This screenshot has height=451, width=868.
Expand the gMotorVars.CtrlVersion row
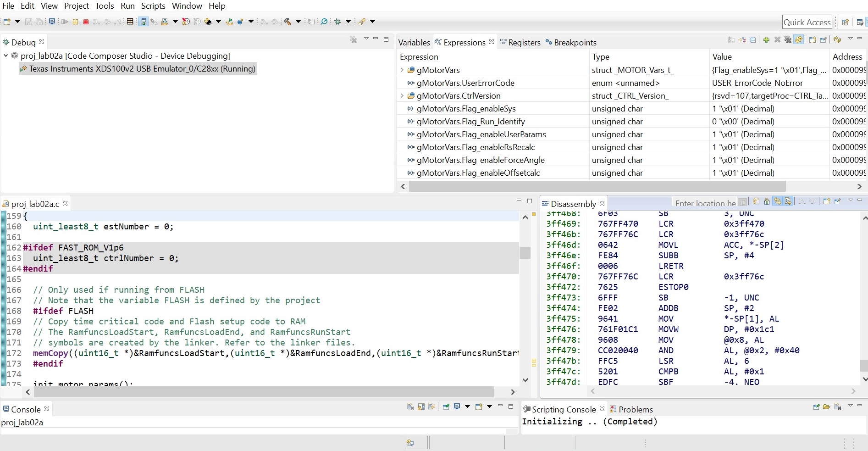[x=402, y=95]
